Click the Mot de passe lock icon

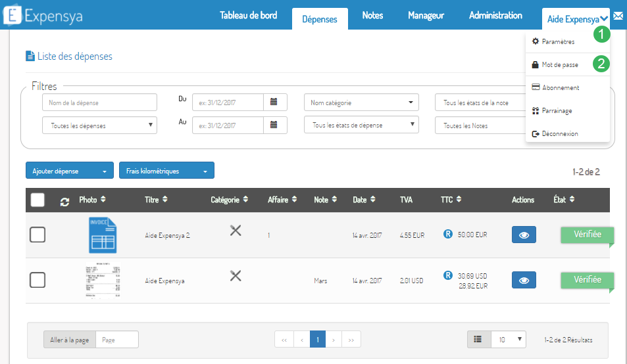pos(535,64)
